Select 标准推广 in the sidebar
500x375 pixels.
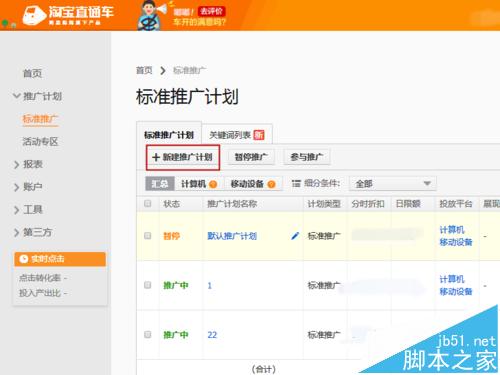click(40, 119)
